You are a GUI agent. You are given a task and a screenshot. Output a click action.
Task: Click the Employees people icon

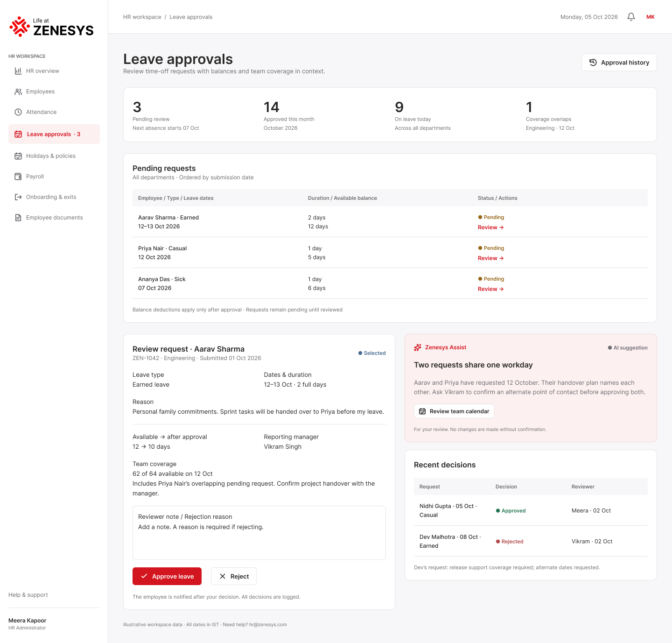[x=18, y=92]
